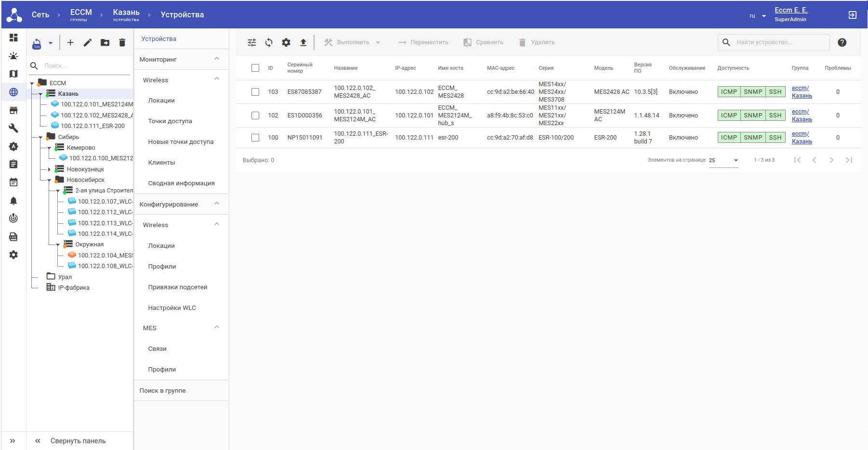
Task: Open the help question mark icon
Action: (x=842, y=42)
